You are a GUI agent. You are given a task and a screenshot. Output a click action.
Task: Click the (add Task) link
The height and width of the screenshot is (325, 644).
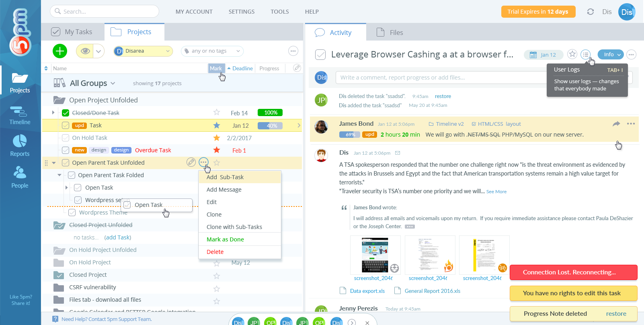[x=118, y=237]
